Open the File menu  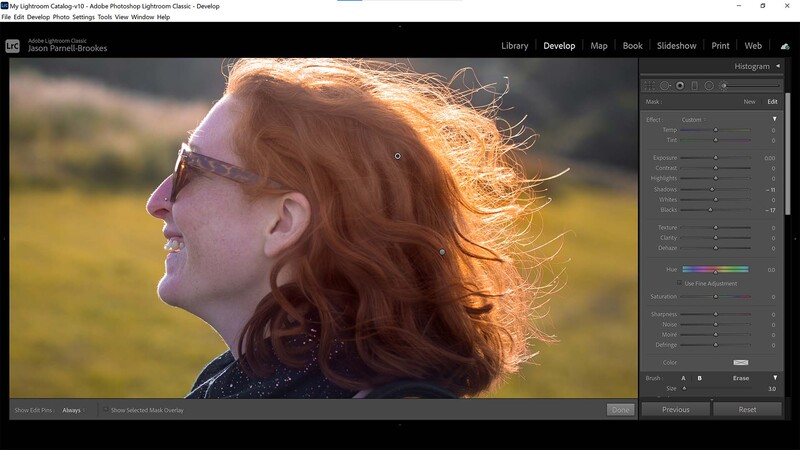(6, 17)
